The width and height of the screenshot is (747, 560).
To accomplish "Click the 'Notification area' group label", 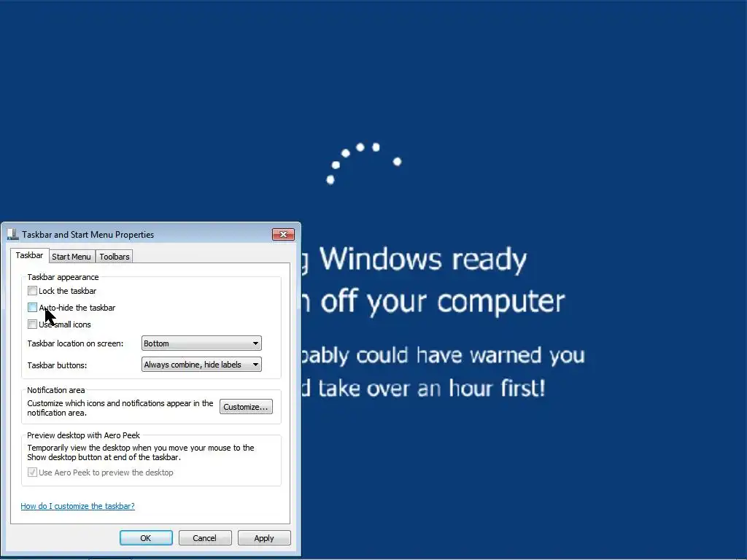I will (55, 390).
